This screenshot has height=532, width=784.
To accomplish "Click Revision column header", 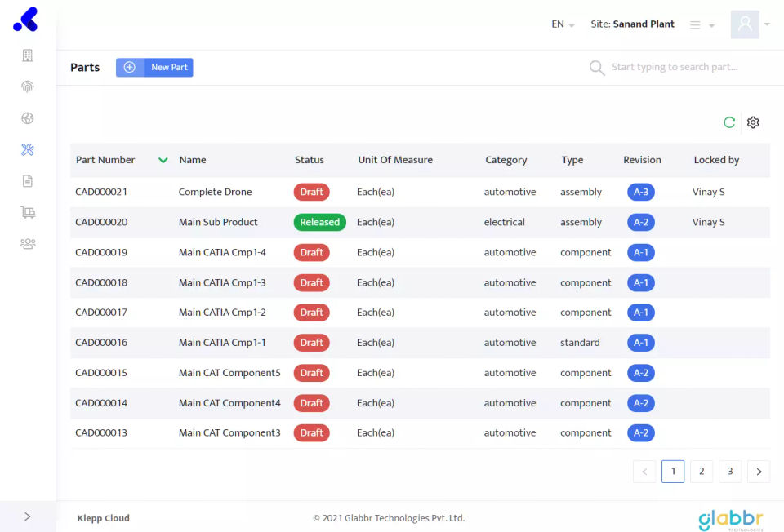I will pyautogui.click(x=642, y=160).
